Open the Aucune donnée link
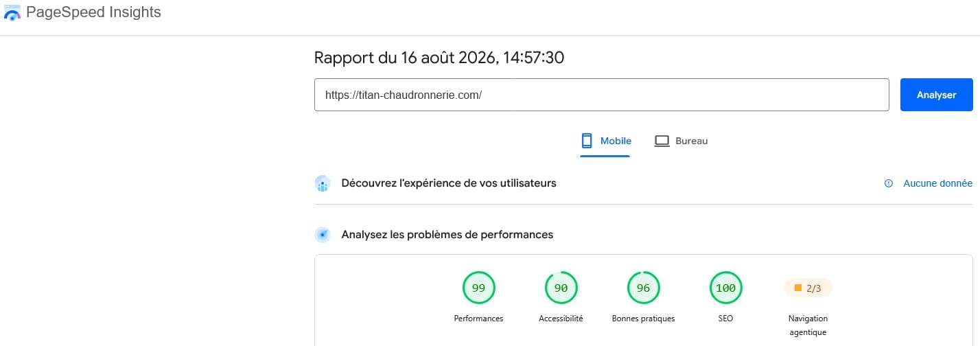 (x=937, y=183)
